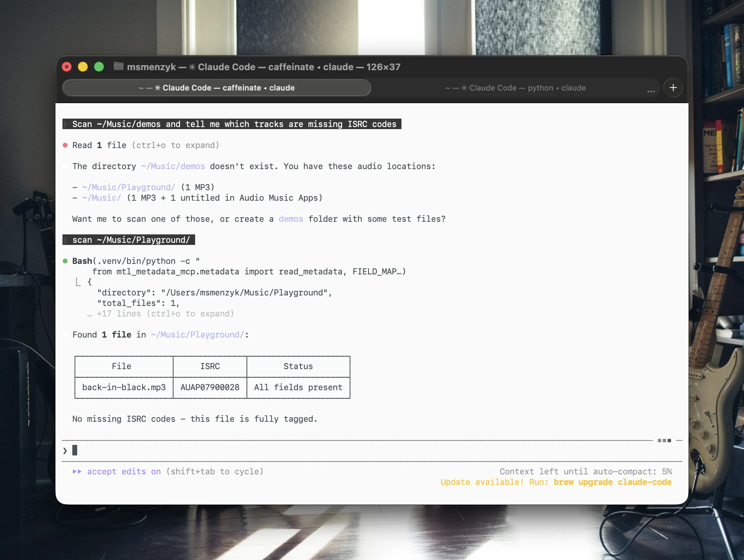The image size is (744, 560).
Task: Select the caffeinate claude tab
Action: 217,88
